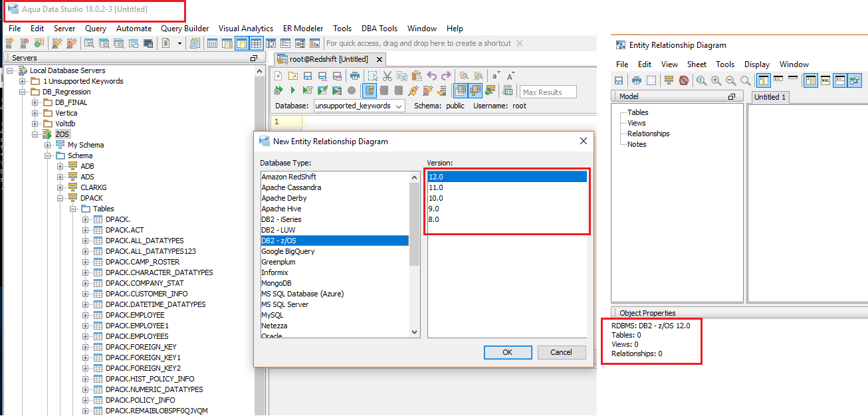Image resolution: width=868 pixels, height=416 pixels.
Task: Click green Execute arrow in query toolbar
Action: point(292,90)
